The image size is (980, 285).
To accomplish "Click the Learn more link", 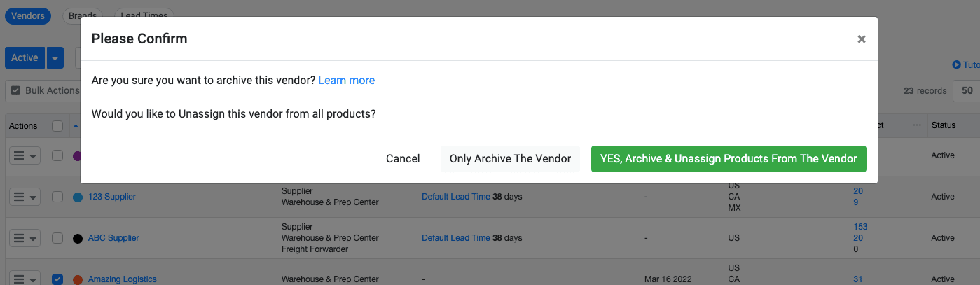I will [346, 81].
